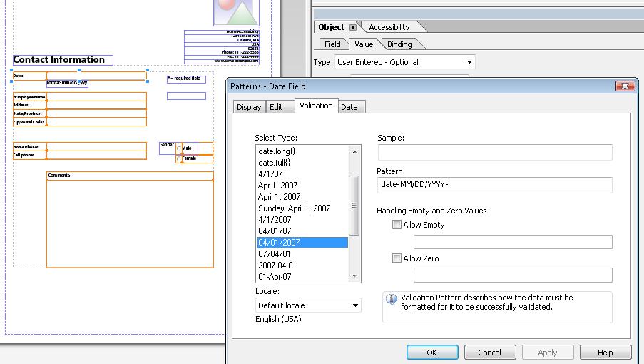Viewport: 644px width, 364px height.
Task: Switch to the Data tab
Action: click(x=349, y=107)
